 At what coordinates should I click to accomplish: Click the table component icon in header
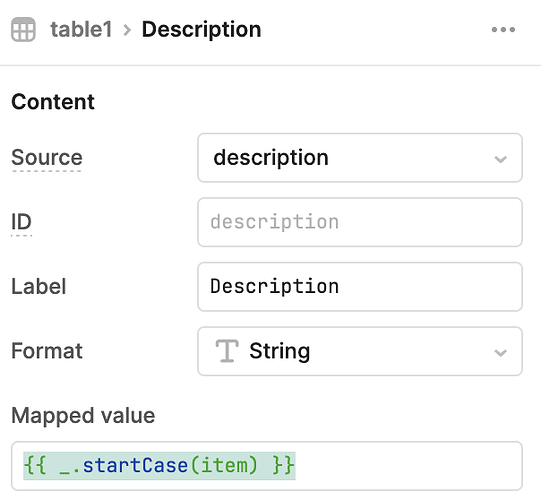[x=23, y=29]
